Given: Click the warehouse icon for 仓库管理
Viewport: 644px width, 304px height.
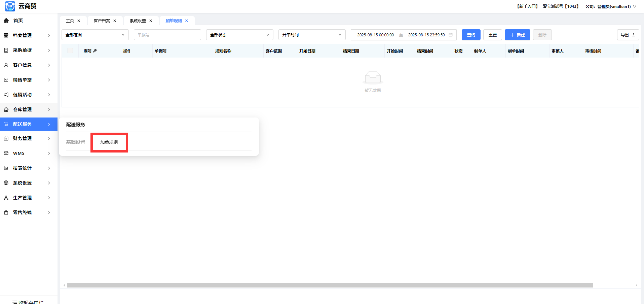Looking at the screenshot, I should point(6,109).
